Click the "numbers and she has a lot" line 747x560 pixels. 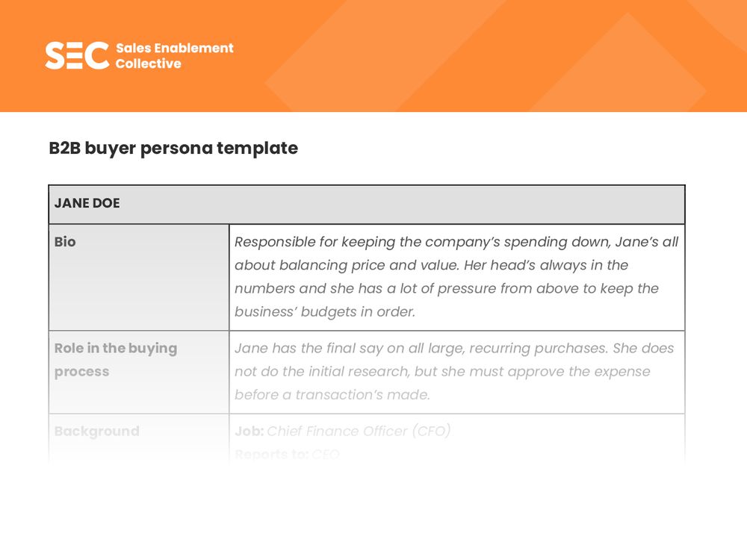coord(446,288)
